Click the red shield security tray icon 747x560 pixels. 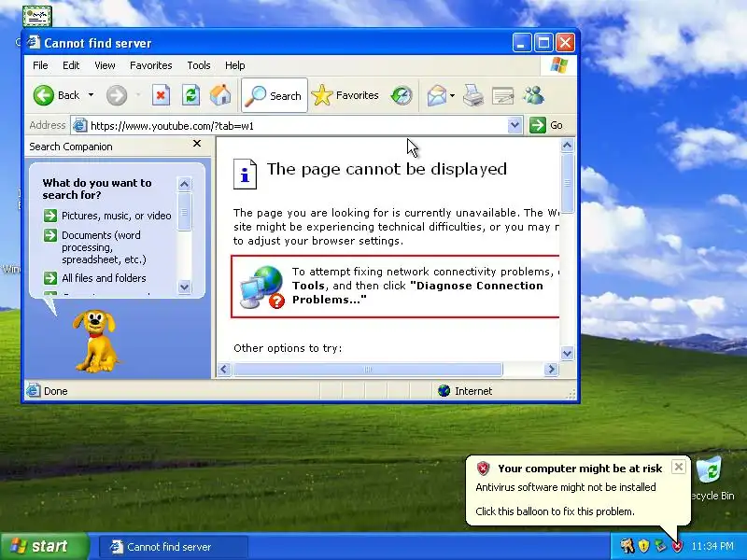677,546
